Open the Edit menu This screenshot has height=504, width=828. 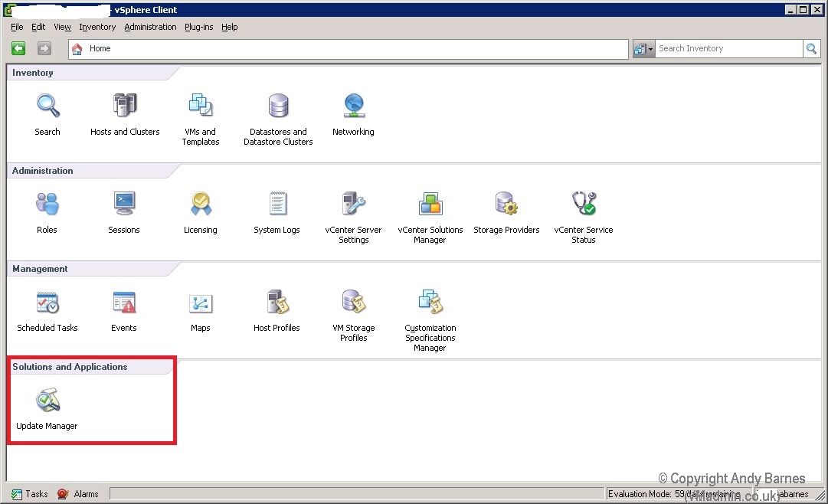click(x=38, y=27)
